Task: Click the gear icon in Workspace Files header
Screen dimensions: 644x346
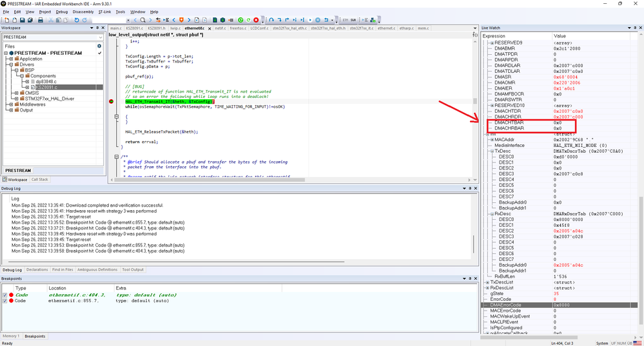Action: click(99, 46)
